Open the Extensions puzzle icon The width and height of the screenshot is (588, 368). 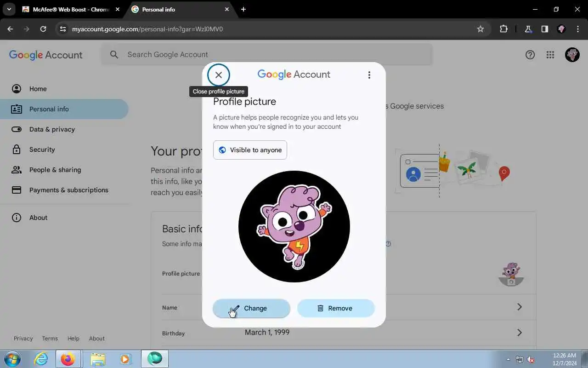click(503, 29)
